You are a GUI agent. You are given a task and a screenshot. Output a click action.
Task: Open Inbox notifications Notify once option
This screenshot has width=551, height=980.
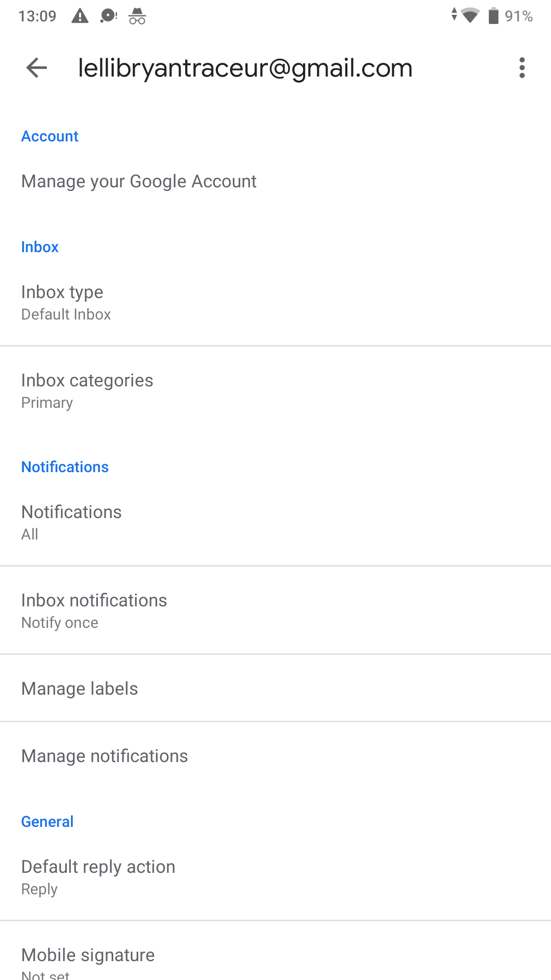point(275,610)
